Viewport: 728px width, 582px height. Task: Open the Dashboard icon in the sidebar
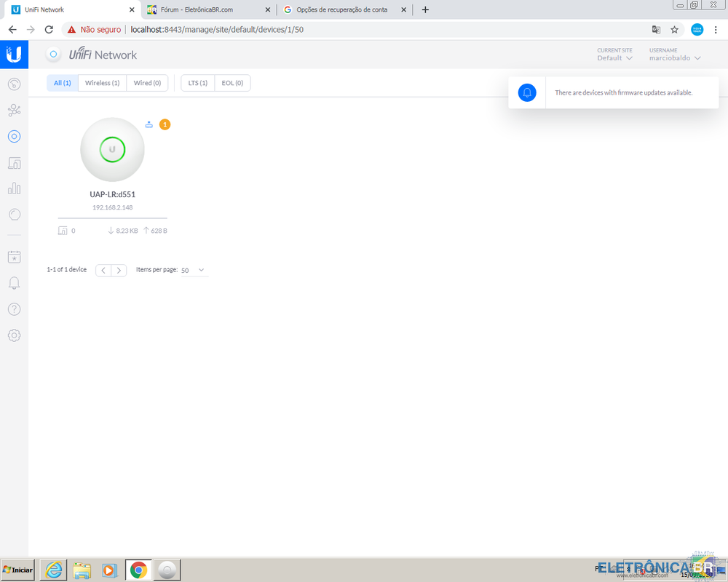[x=14, y=84]
